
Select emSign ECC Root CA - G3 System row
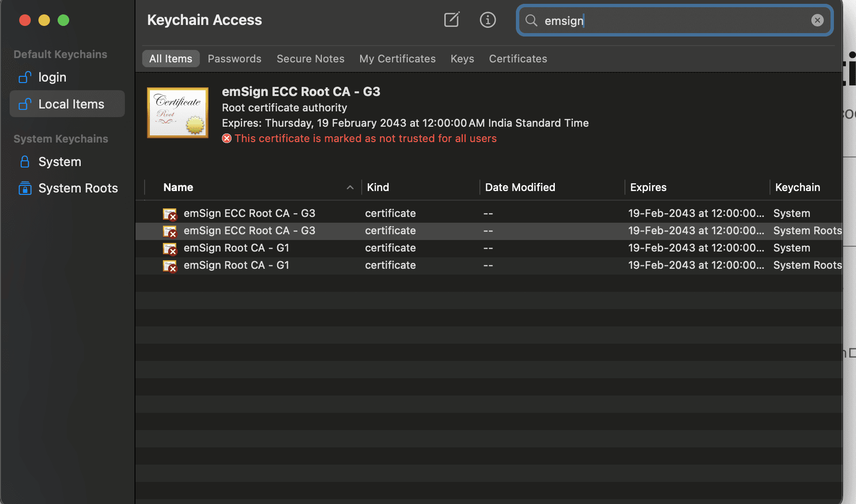point(489,214)
